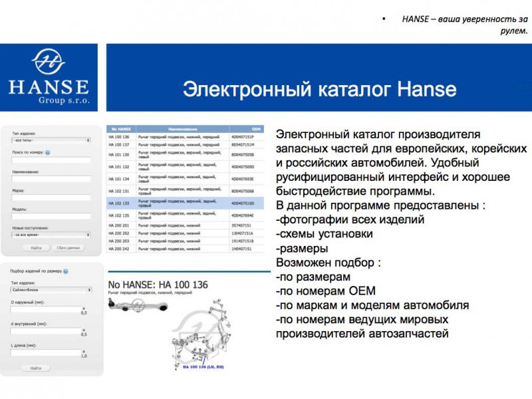
Task: Click OEM number 4D0407151P
Action: click(x=243, y=137)
